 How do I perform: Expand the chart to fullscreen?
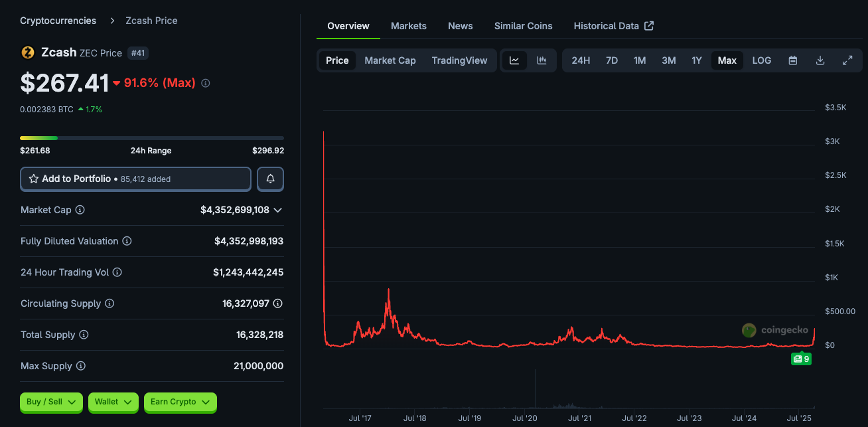pos(847,60)
